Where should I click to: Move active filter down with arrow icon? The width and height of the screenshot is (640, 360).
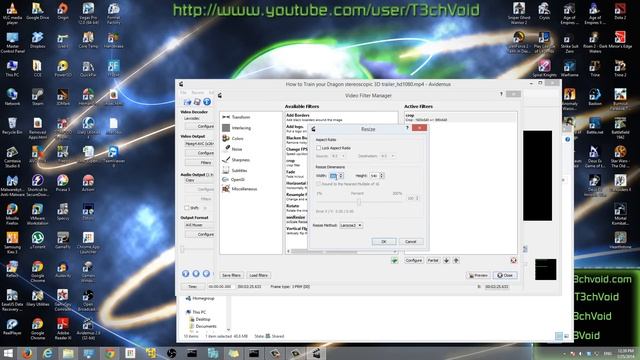(x=447, y=260)
